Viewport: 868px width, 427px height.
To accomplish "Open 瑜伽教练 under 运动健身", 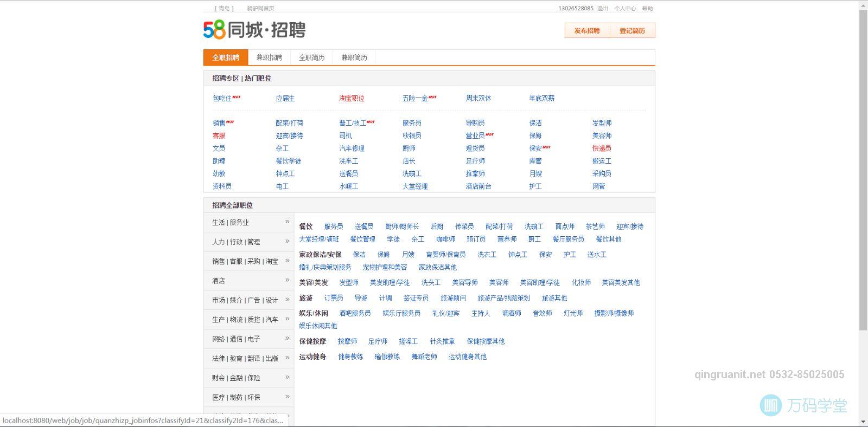I will (387, 357).
